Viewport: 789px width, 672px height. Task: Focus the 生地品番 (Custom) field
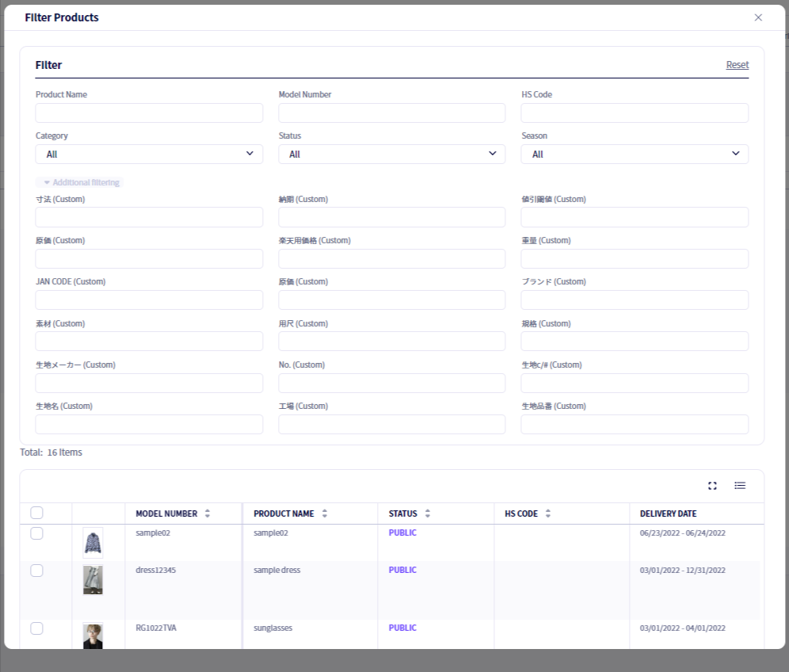click(635, 424)
